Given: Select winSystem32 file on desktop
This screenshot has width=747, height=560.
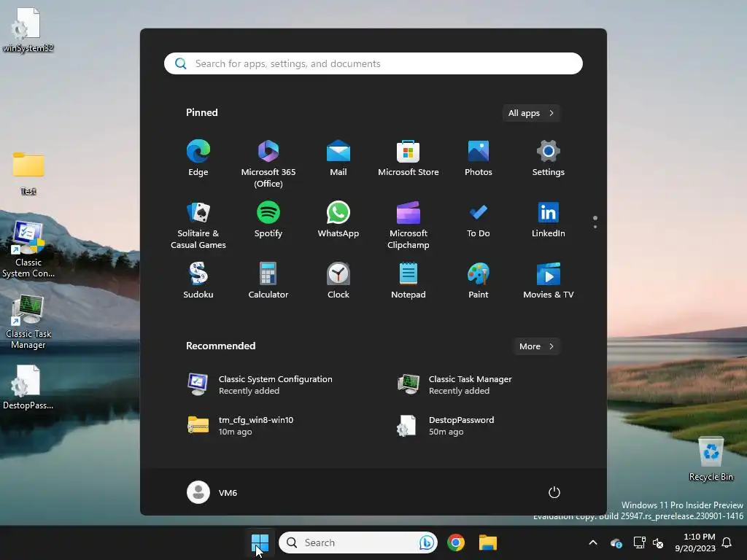Looking at the screenshot, I should point(28,30).
